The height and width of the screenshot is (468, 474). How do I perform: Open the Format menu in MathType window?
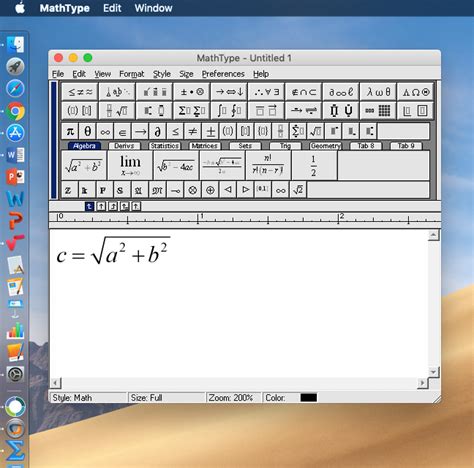(x=132, y=74)
